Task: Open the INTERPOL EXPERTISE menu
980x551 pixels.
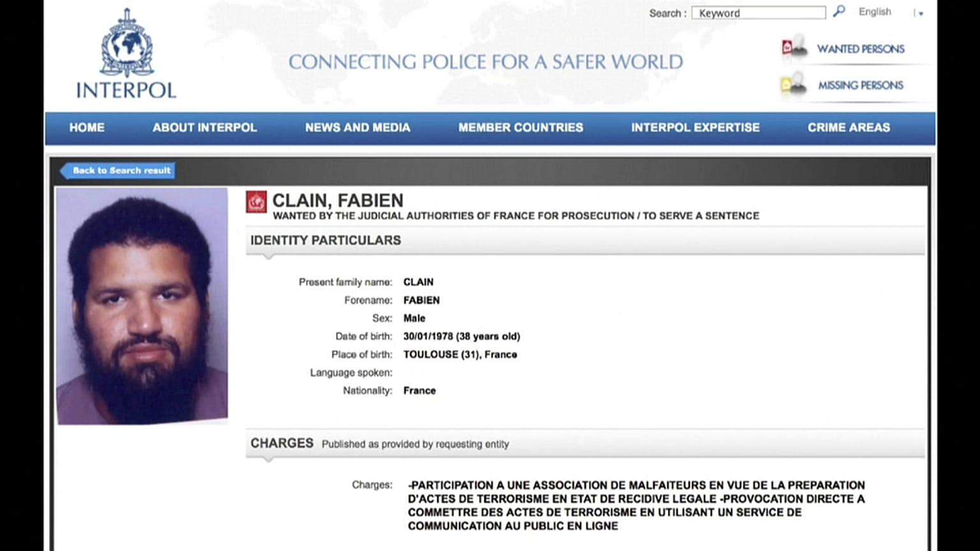Action: (x=695, y=128)
